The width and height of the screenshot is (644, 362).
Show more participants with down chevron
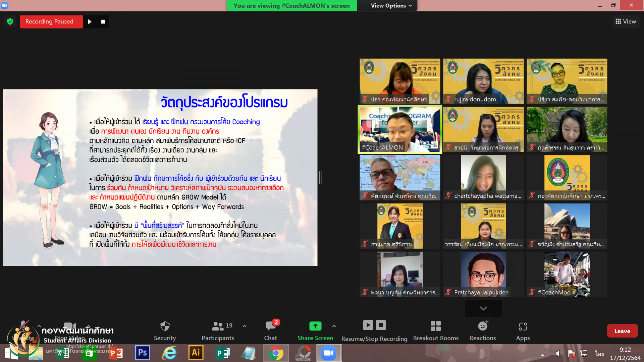483,308
